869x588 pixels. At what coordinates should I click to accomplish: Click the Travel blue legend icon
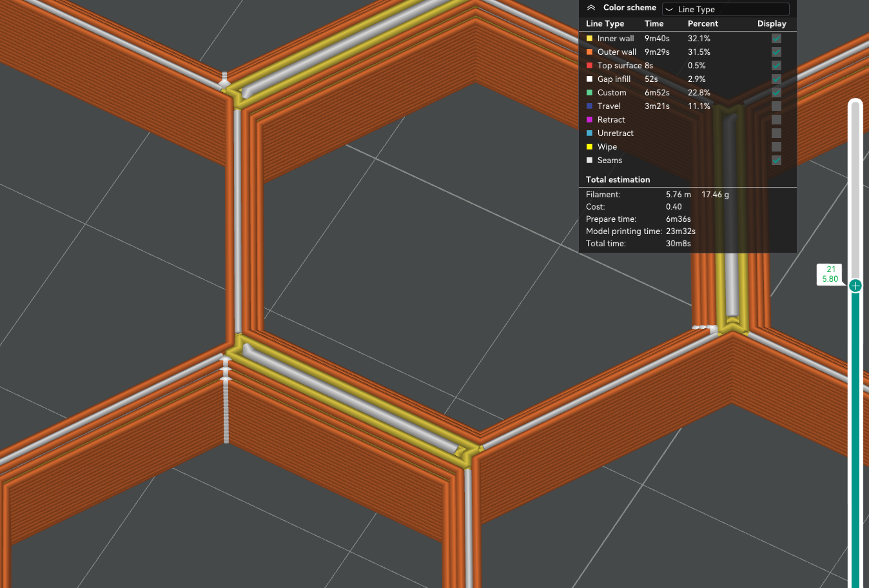tap(589, 106)
